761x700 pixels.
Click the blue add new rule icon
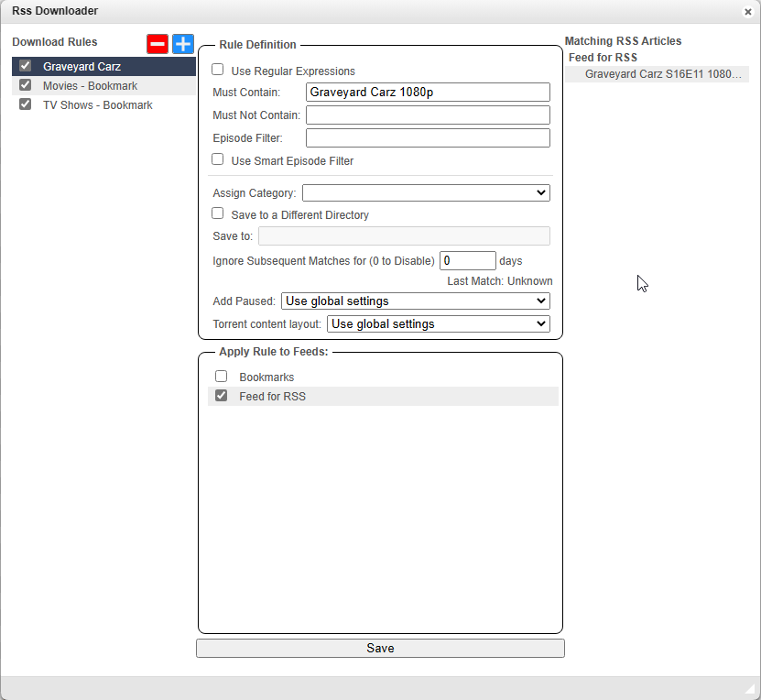[183, 44]
